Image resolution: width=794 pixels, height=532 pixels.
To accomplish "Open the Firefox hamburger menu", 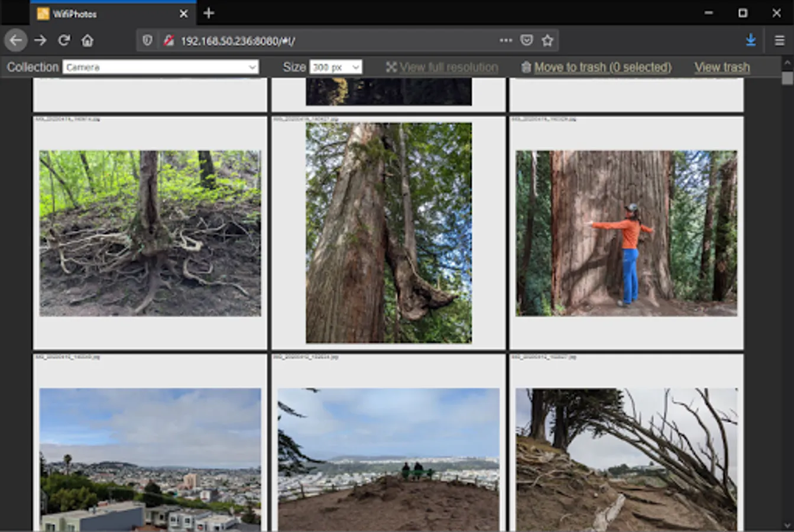I will click(x=779, y=40).
